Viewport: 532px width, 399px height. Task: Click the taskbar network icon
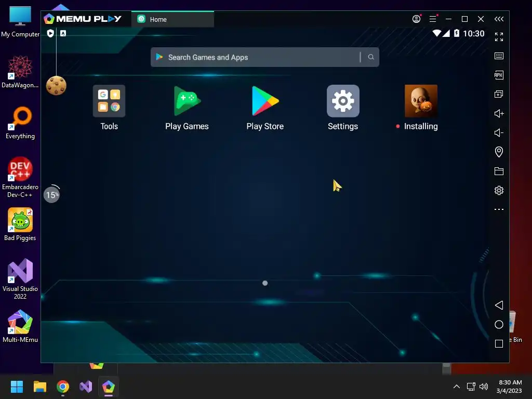tap(471, 387)
